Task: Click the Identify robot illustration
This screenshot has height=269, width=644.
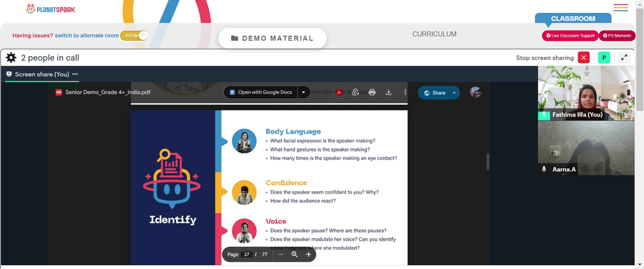Action: pos(172,179)
